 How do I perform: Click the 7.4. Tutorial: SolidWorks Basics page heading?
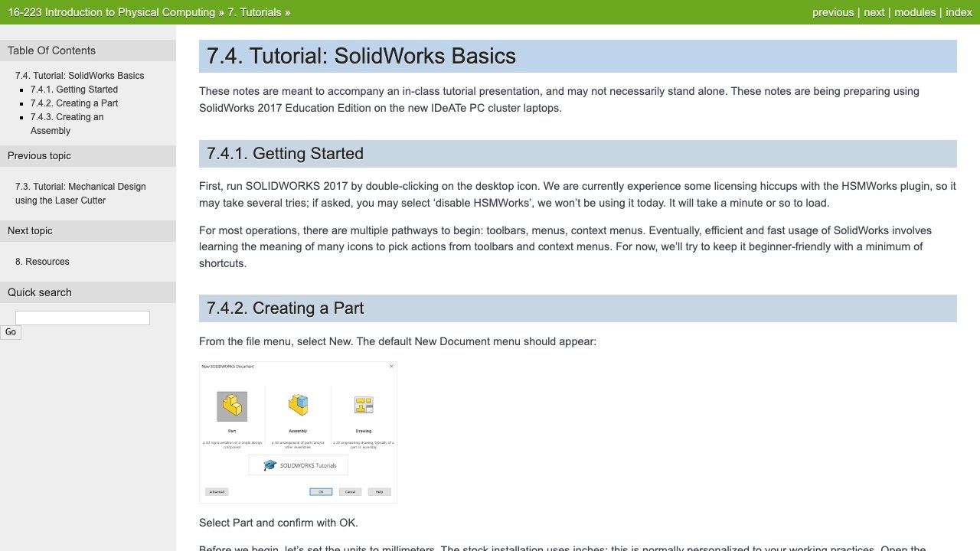[578, 57]
